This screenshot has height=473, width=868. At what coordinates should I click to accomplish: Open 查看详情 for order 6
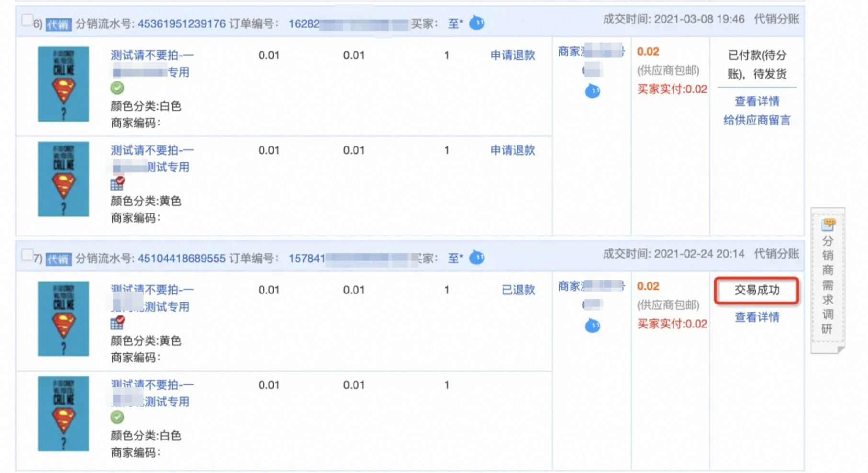coord(757,101)
